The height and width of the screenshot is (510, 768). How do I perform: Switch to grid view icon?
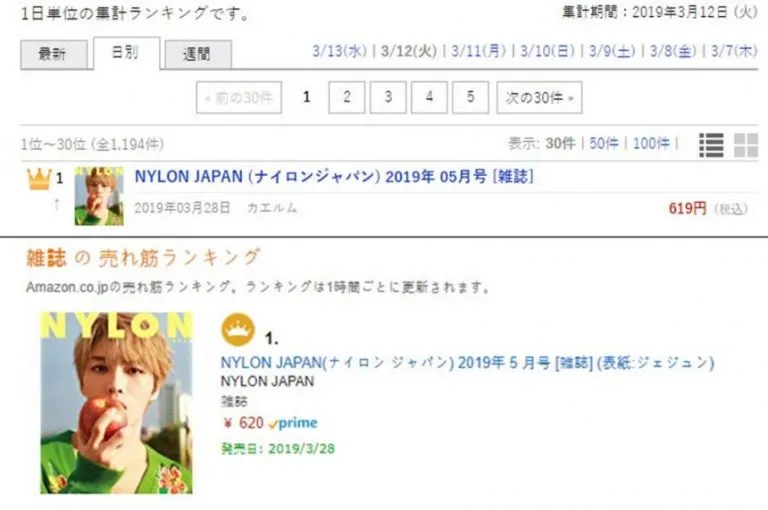coord(746,146)
